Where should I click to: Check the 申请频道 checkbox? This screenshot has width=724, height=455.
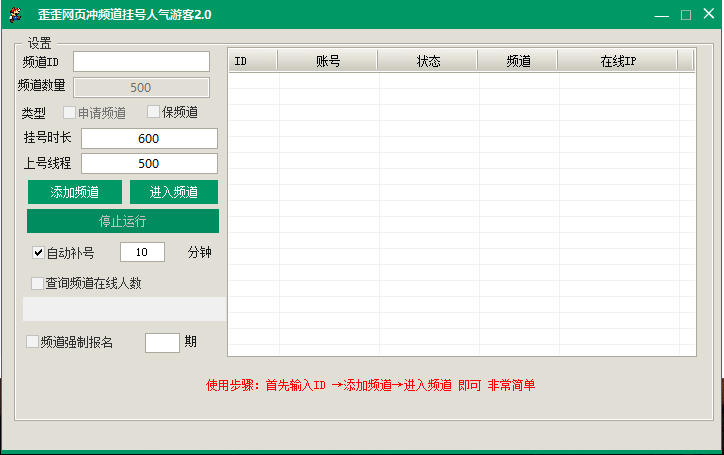click(x=69, y=112)
